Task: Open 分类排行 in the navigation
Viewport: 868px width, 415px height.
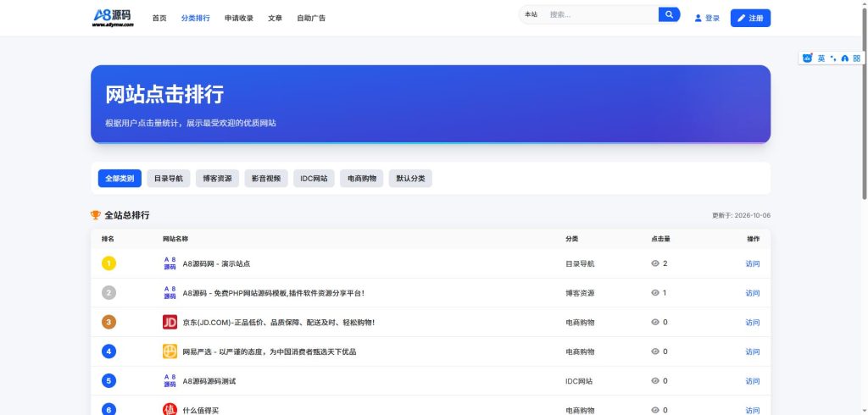Action: [x=196, y=19]
